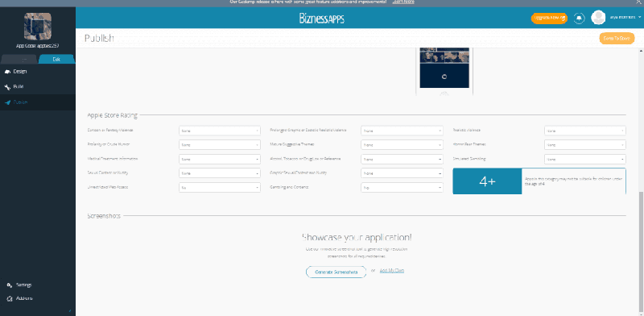Click the Learn More link in banner

403,2
